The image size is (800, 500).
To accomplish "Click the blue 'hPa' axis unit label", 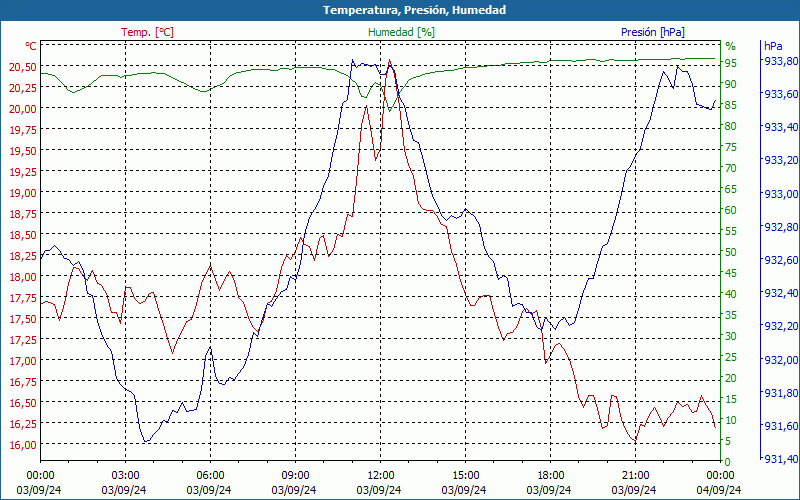I will point(773,46).
